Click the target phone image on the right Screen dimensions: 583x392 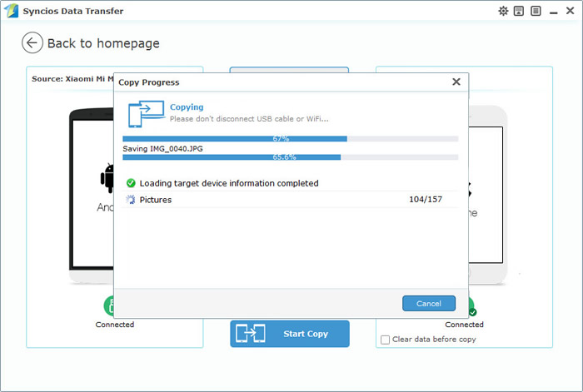coord(488,195)
